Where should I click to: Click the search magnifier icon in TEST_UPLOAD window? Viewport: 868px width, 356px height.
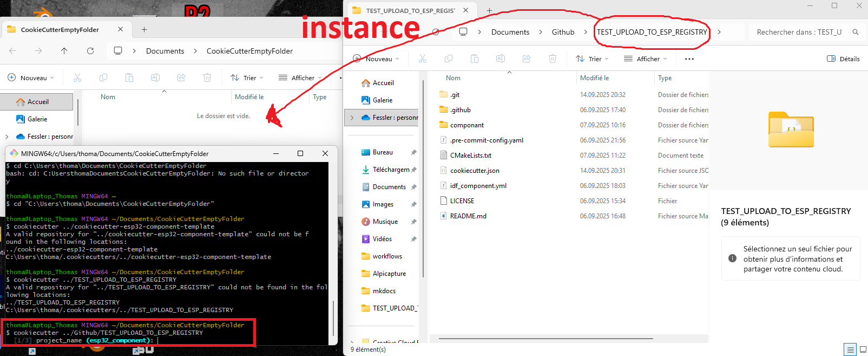[856, 32]
